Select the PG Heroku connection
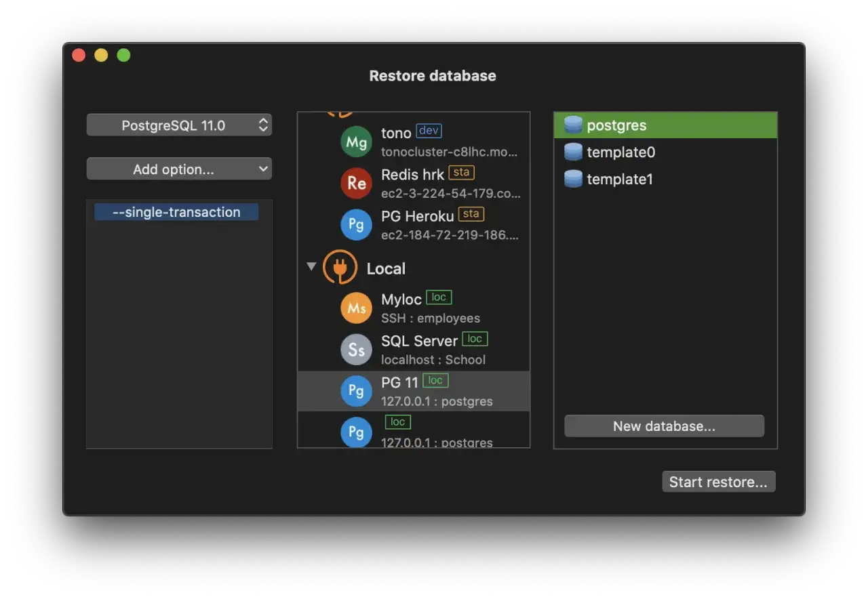 point(414,224)
